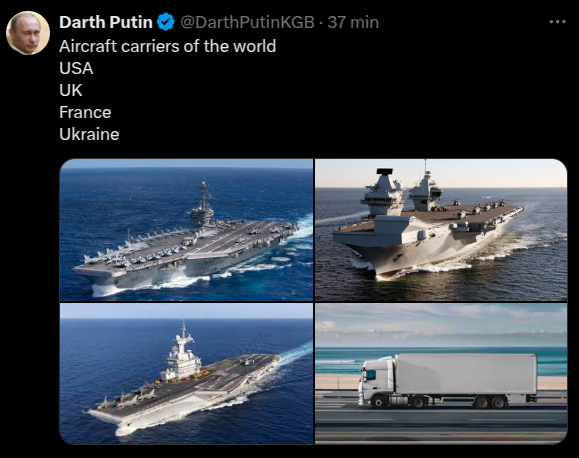Click the 'USA' line of the tweet

point(76,68)
